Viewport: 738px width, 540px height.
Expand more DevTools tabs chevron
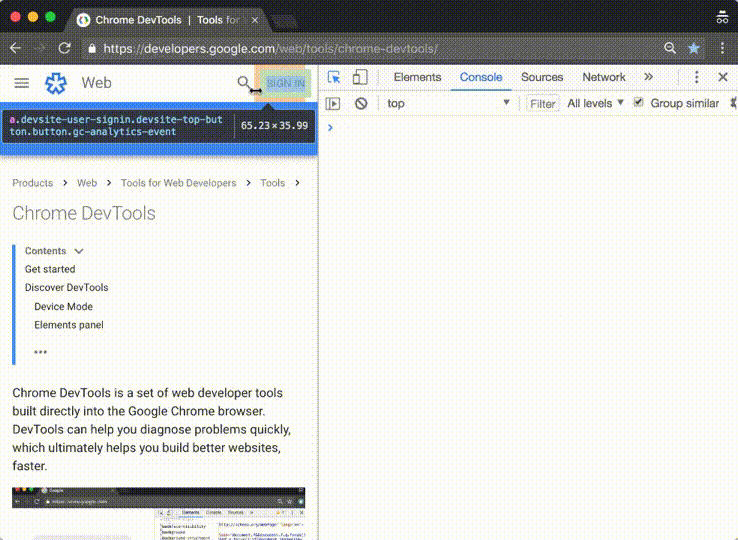[x=649, y=77]
